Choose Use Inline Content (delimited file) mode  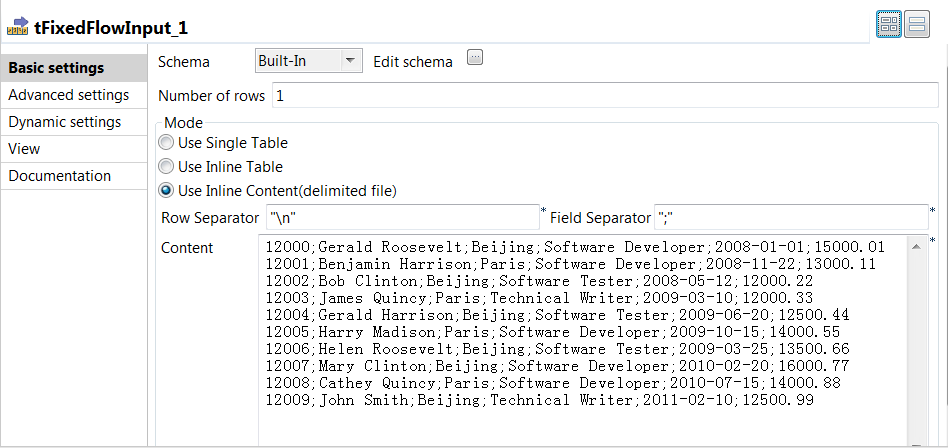(165, 191)
